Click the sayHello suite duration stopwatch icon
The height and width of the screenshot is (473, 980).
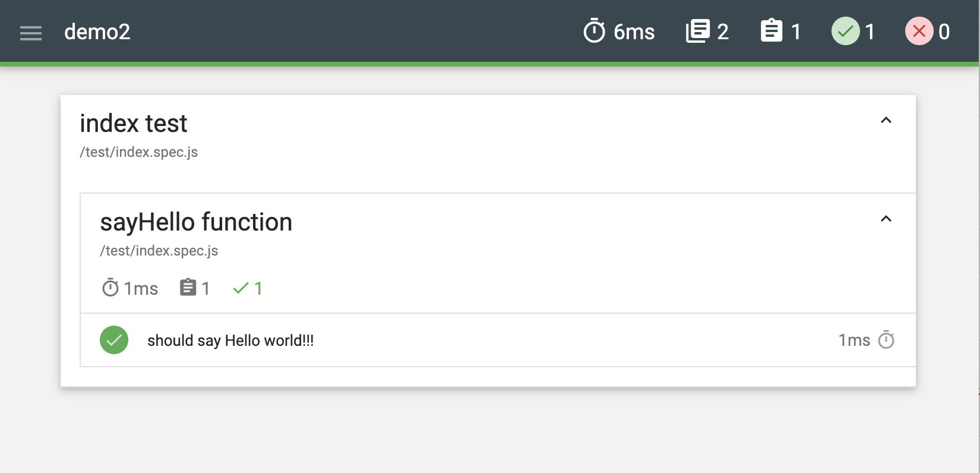click(x=110, y=288)
